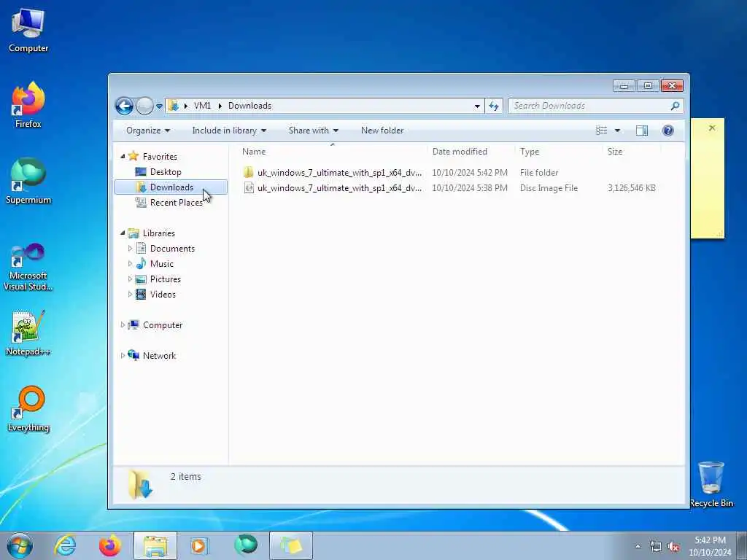Click Windows Explorer taskbar button
This screenshot has height=560, width=747.
point(155,545)
